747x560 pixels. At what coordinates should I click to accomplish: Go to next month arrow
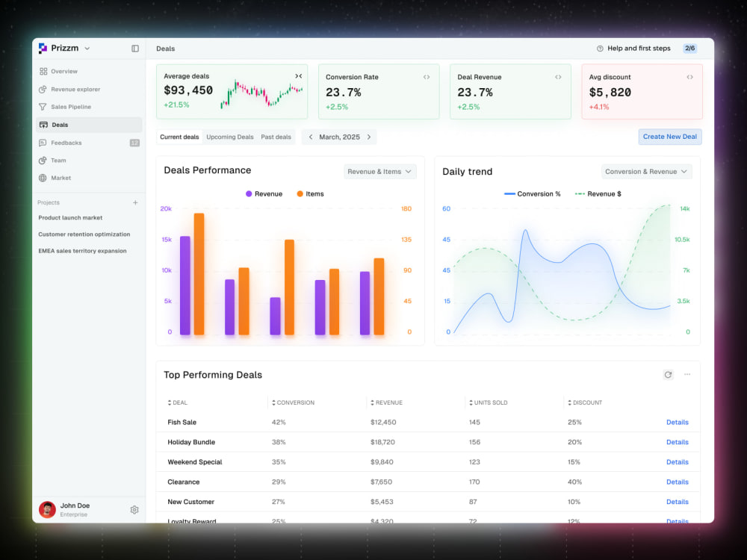(369, 137)
